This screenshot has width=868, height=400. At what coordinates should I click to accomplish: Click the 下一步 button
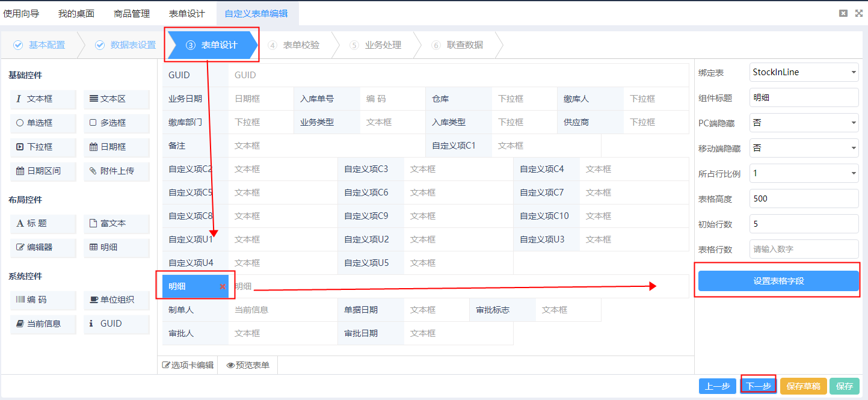(759, 386)
